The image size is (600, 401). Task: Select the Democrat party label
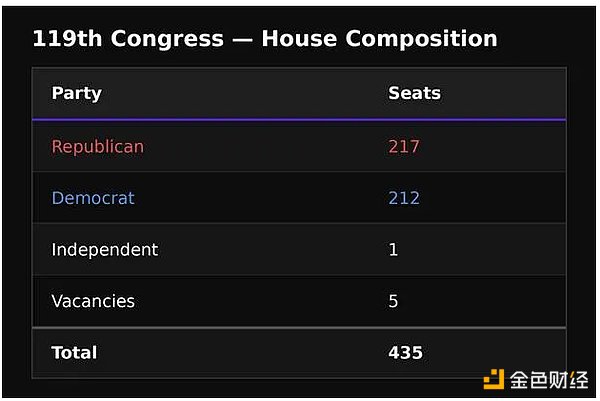93,198
